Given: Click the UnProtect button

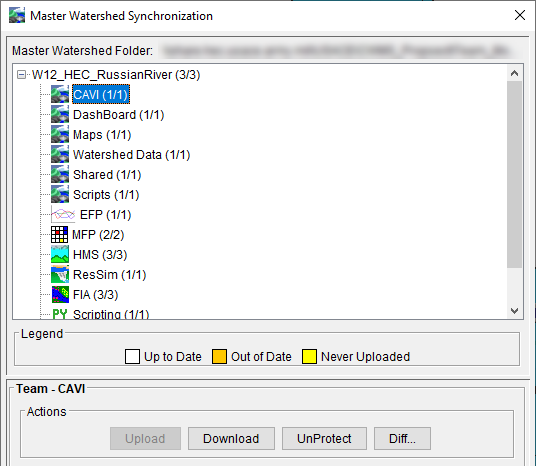Looking at the screenshot, I should pyautogui.click(x=324, y=438).
